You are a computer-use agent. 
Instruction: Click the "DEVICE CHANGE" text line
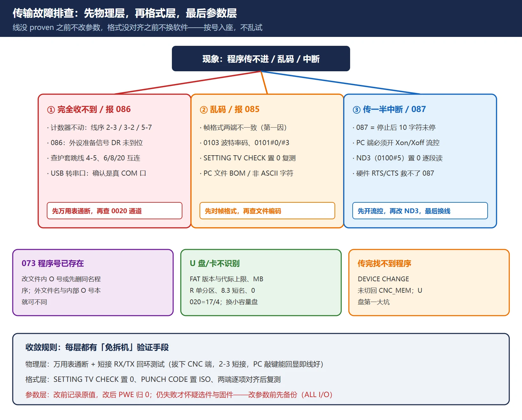pyautogui.click(x=383, y=279)
